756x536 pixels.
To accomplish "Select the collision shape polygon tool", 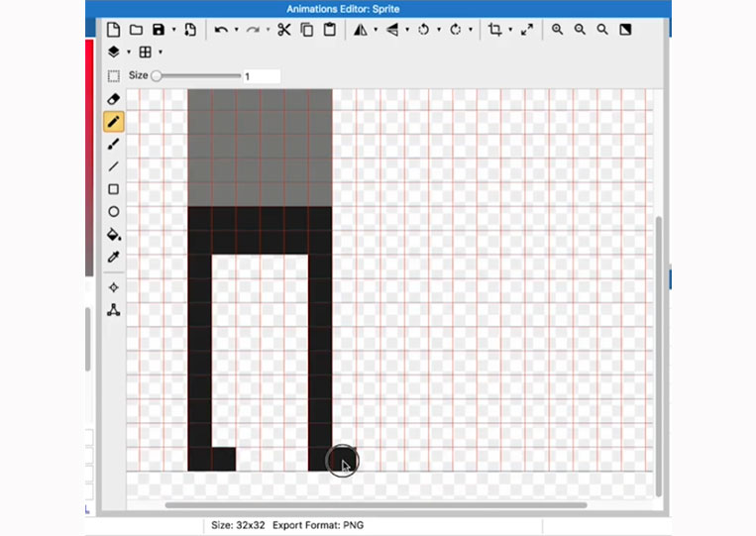I will (113, 310).
